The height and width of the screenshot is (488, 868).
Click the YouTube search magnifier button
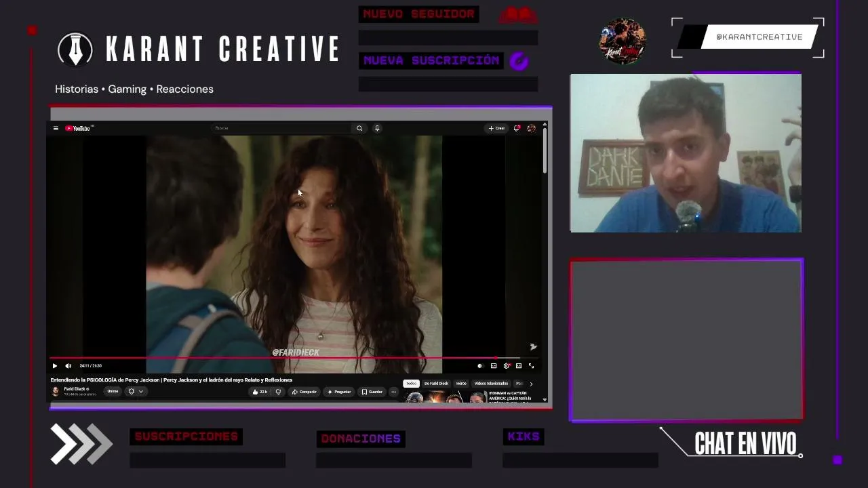359,128
